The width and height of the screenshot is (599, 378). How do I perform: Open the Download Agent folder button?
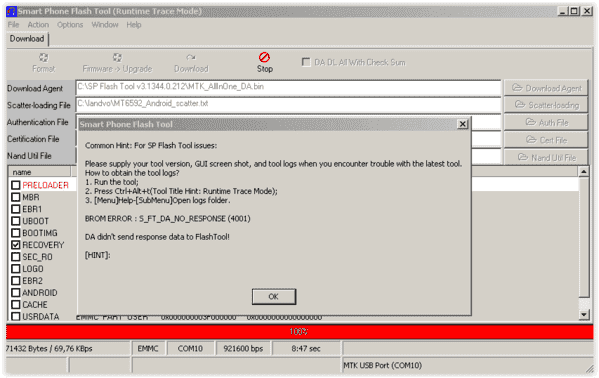546,88
